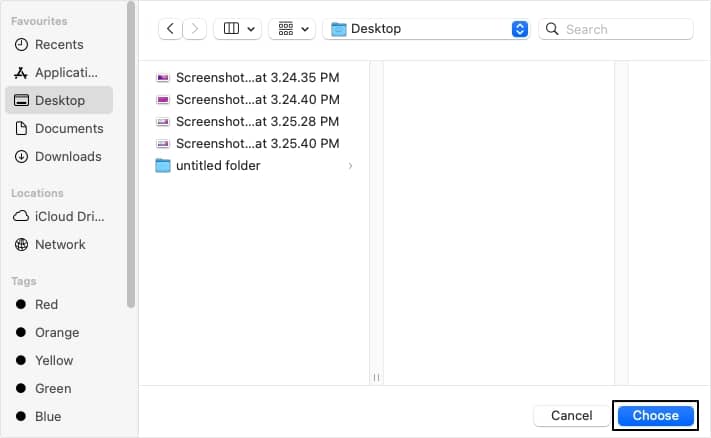
Task: Click the Documents page icon
Action: [21, 128]
